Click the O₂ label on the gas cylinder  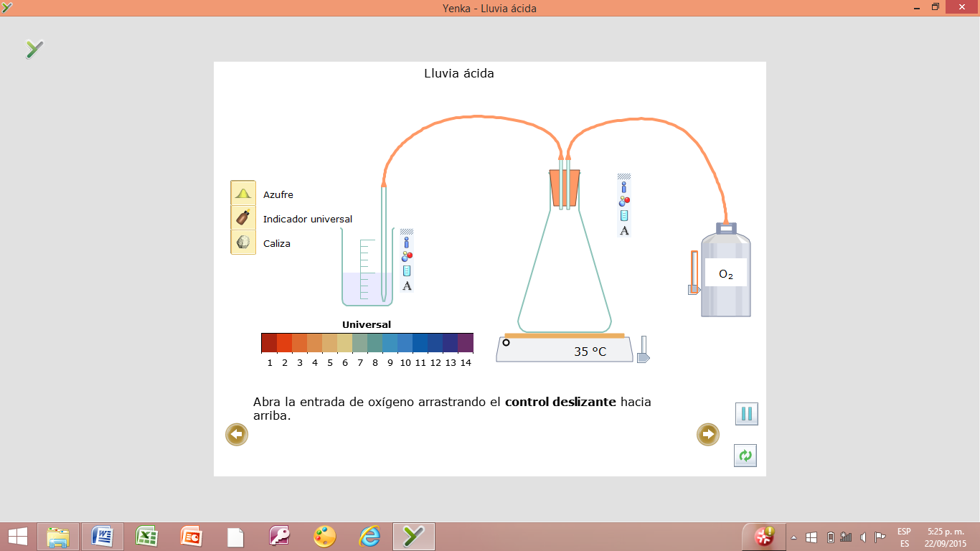pyautogui.click(x=726, y=273)
